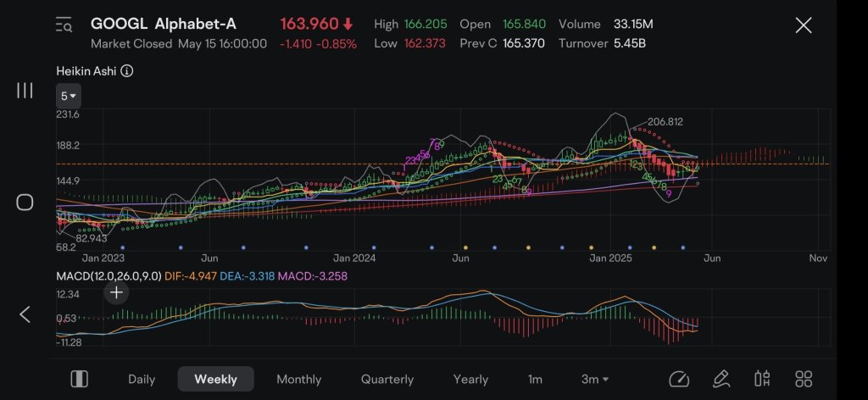Viewport: 868px width, 400px height.
Task: Open the stock search list icon
Action: (x=64, y=25)
